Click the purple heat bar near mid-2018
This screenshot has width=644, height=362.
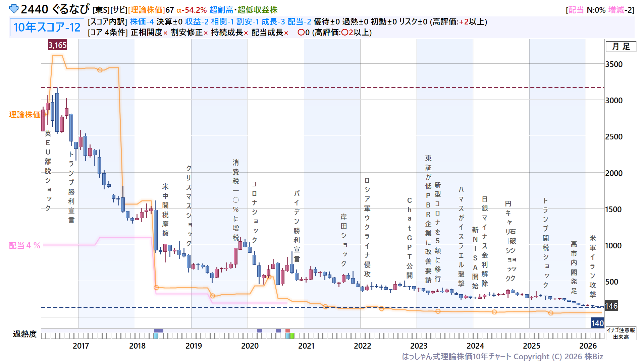click(159, 330)
